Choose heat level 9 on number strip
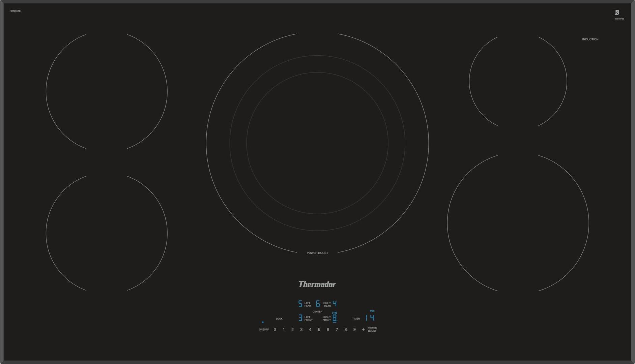The height and width of the screenshot is (364, 635). tap(354, 330)
